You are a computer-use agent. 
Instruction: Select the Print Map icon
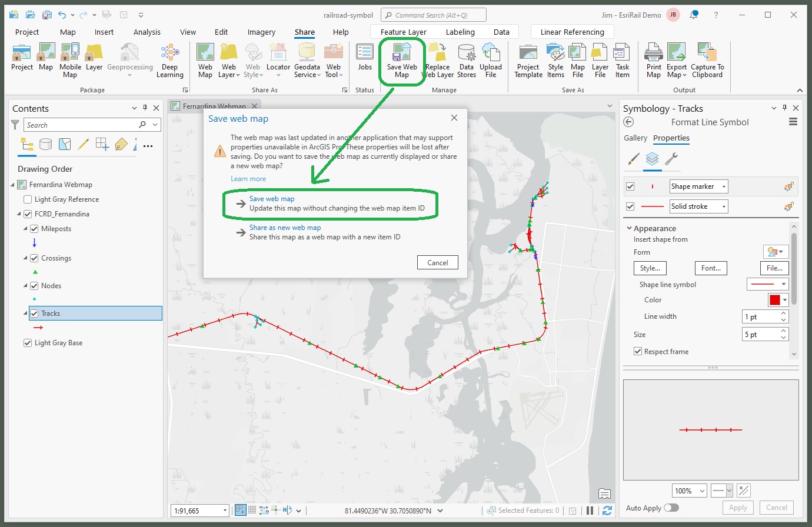pos(653,59)
